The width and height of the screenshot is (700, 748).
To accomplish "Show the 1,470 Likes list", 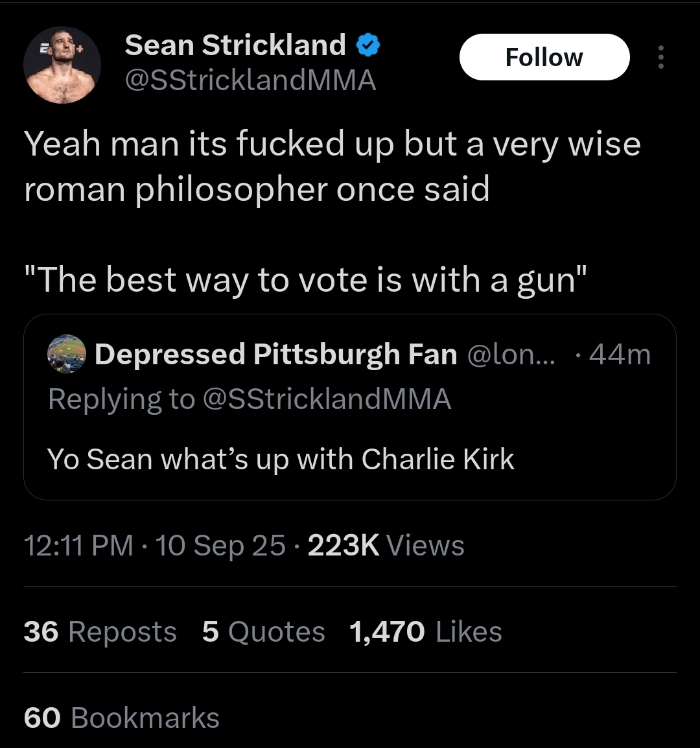I will click(426, 631).
